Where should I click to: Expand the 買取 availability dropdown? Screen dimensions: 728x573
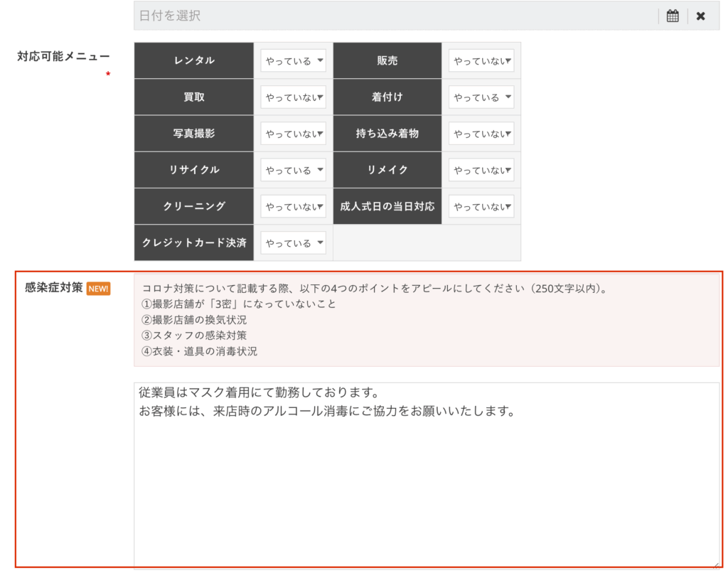point(293,97)
